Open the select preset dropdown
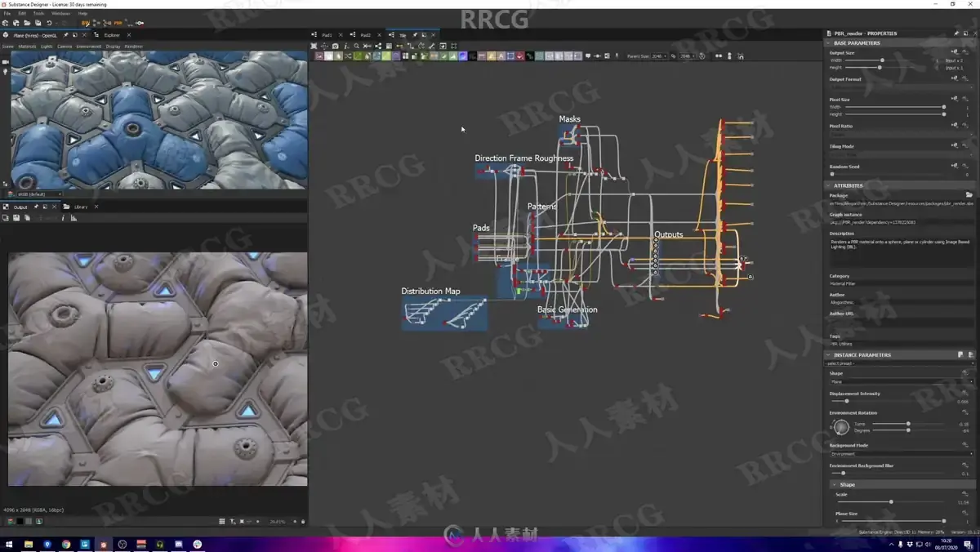Image resolution: width=980 pixels, height=552 pixels. [901, 363]
